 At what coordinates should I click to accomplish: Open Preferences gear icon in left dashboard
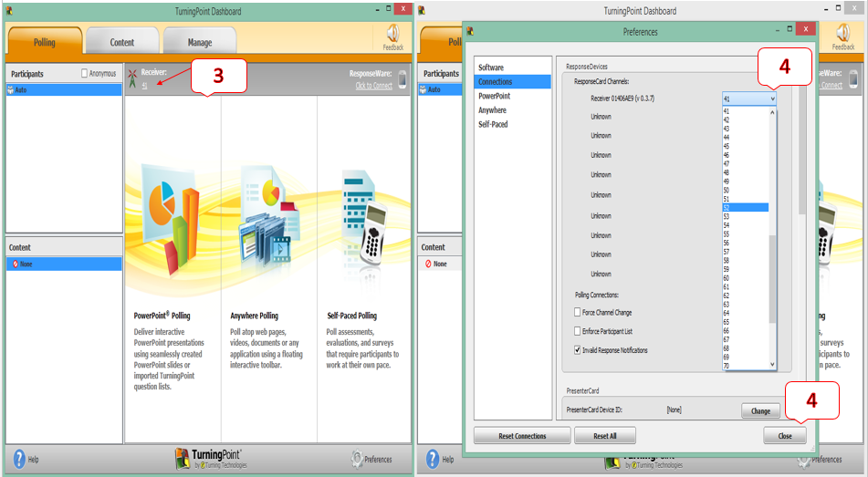(358, 459)
